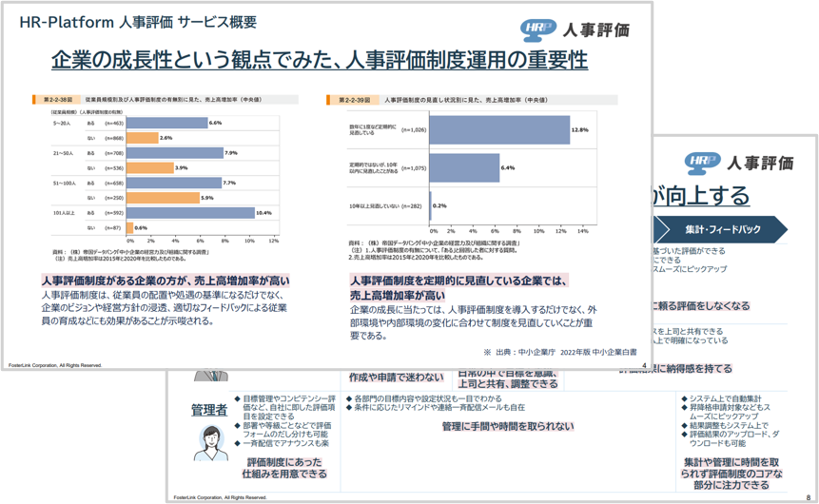Click the 7.9% blue bar

(175, 152)
